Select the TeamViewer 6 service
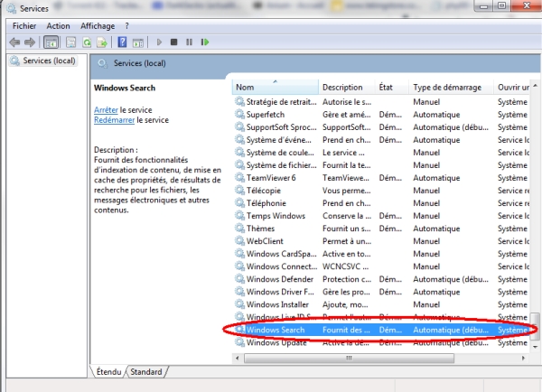 coord(381,178)
